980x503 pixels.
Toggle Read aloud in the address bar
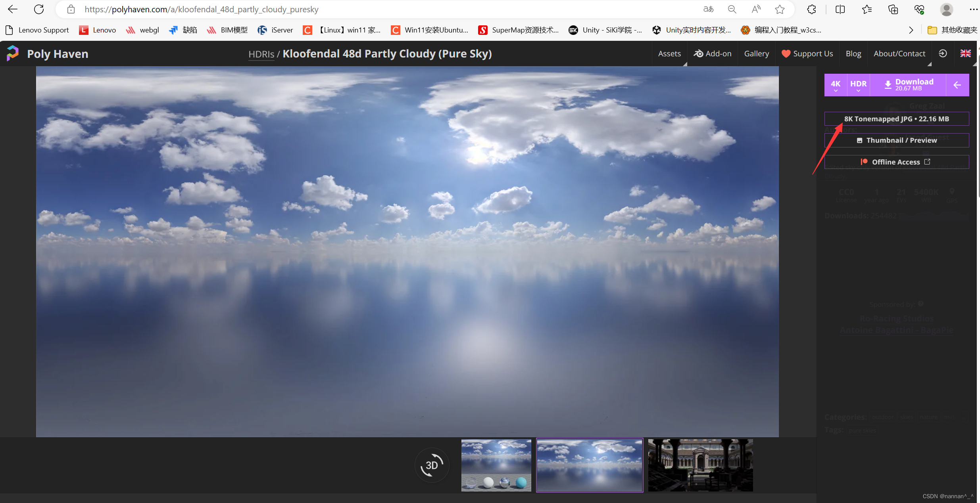click(756, 9)
